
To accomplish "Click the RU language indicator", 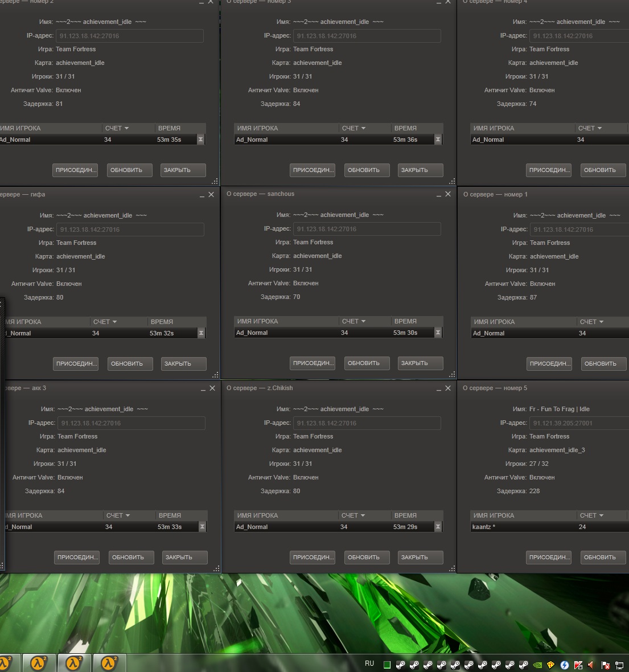I will click(369, 663).
